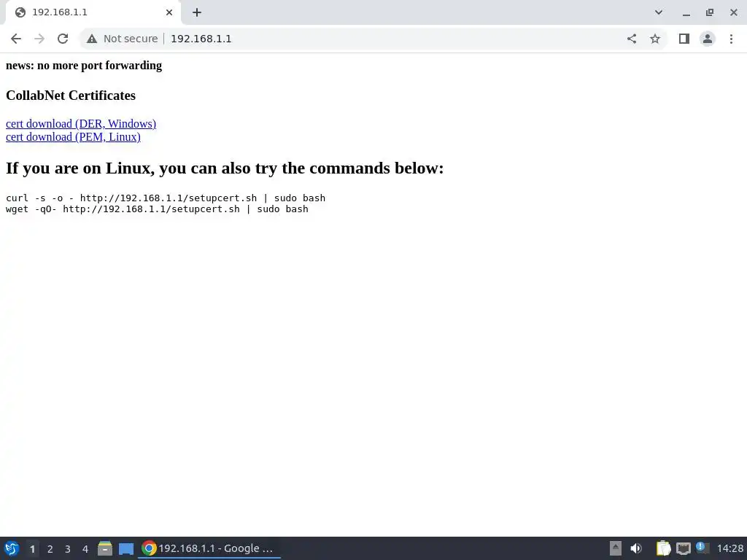
Task: Click the wget setupcert command line
Action: pos(157,209)
